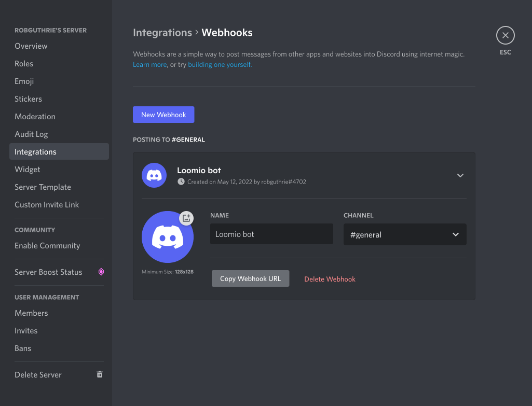Open the Roles settings page
This screenshot has height=406, width=532.
(x=59, y=64)
